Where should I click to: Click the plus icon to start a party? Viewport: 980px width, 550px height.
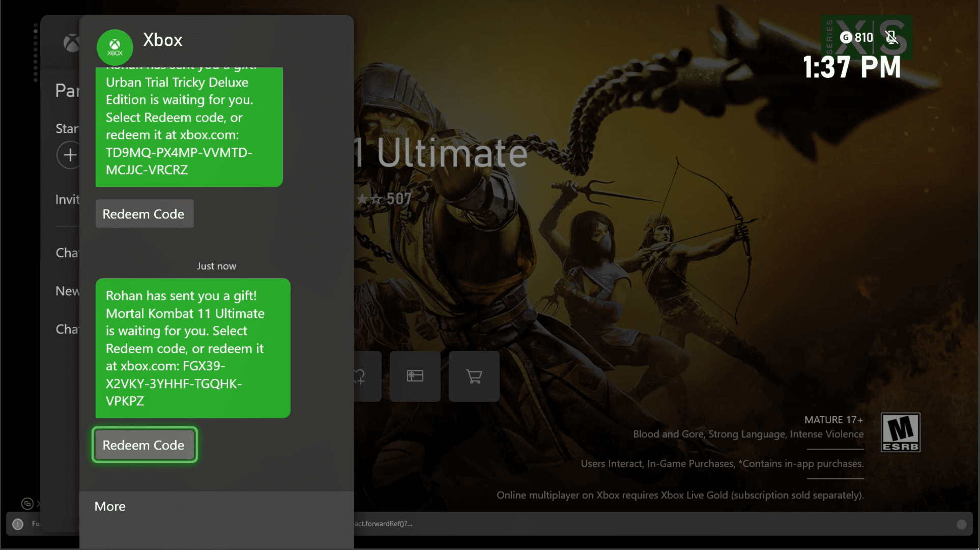click(x=69, y=155)
